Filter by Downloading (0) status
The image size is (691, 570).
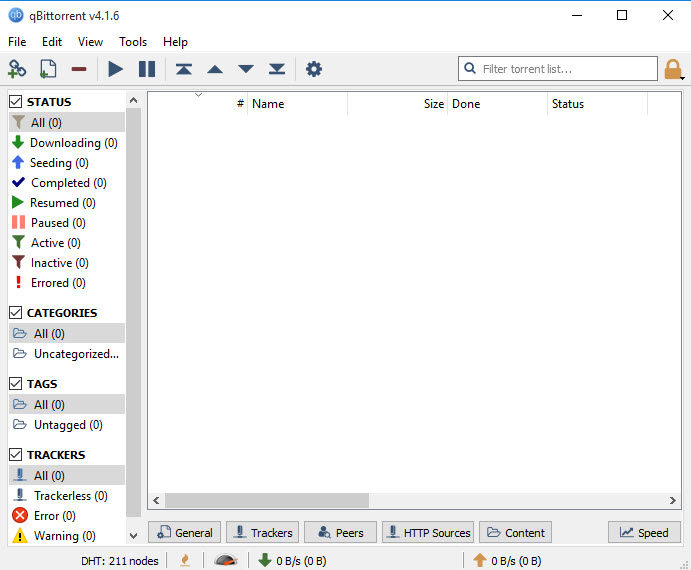pos(67,143)
